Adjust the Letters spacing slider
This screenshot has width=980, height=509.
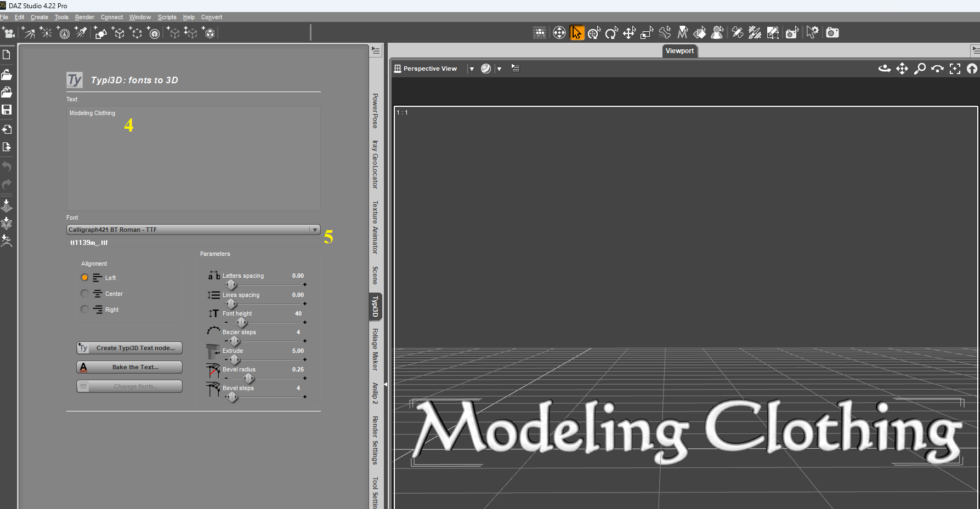click(231, 285)
